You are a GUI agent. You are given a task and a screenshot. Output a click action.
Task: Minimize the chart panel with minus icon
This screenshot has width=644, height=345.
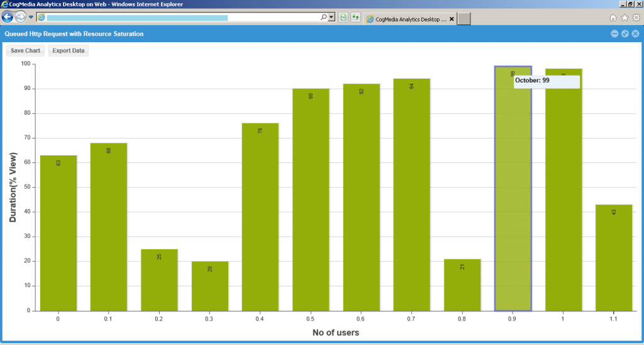point(614,33)
